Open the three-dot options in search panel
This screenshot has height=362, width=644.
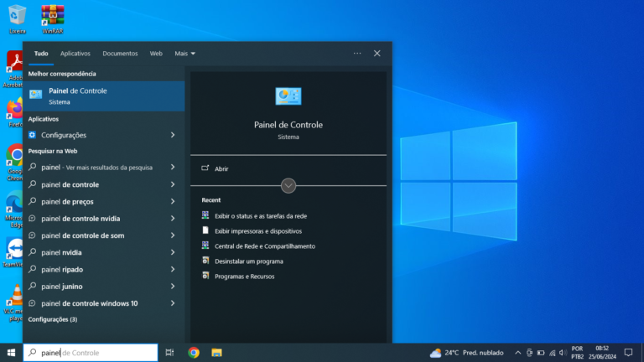[x=357, y=54]
